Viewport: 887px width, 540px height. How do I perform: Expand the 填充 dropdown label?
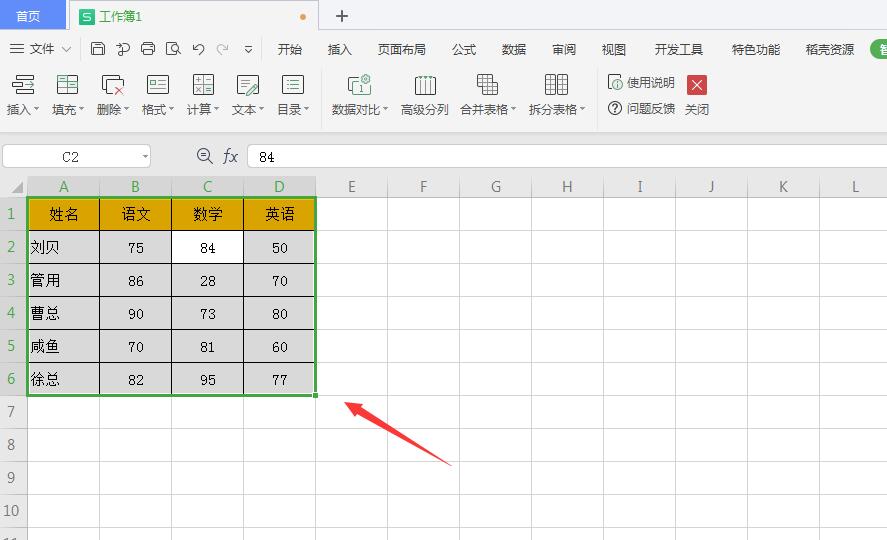(x=68, y=109)
